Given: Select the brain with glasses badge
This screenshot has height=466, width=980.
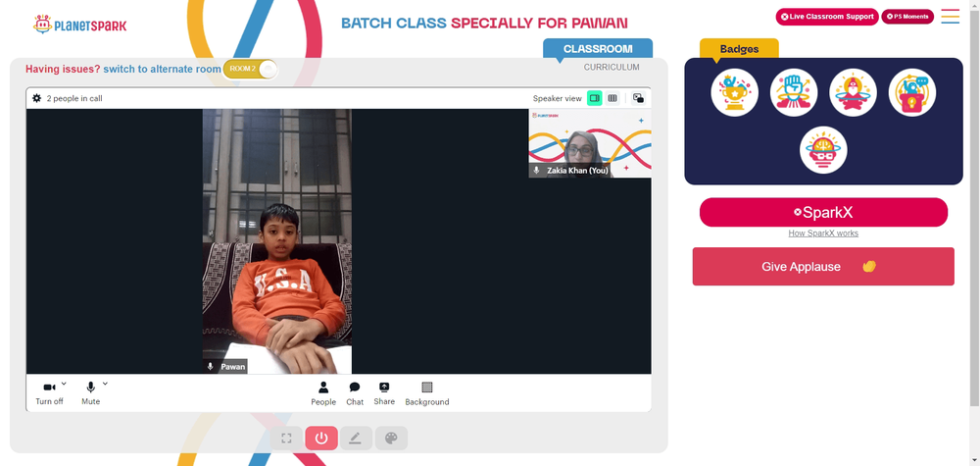Looking at the screenshot, I should pyautogui.click(x=823, y=150).
